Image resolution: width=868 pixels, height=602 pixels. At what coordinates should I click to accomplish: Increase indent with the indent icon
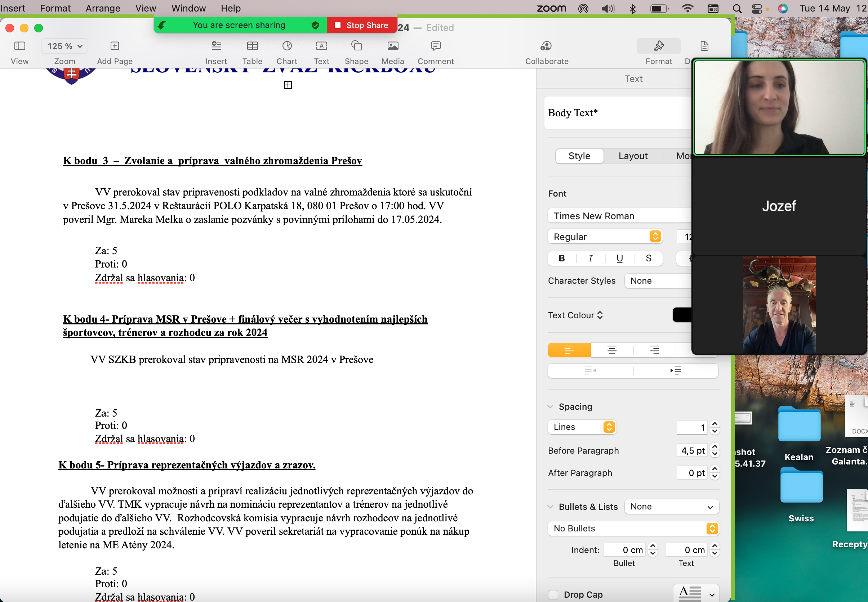(676, 371)
